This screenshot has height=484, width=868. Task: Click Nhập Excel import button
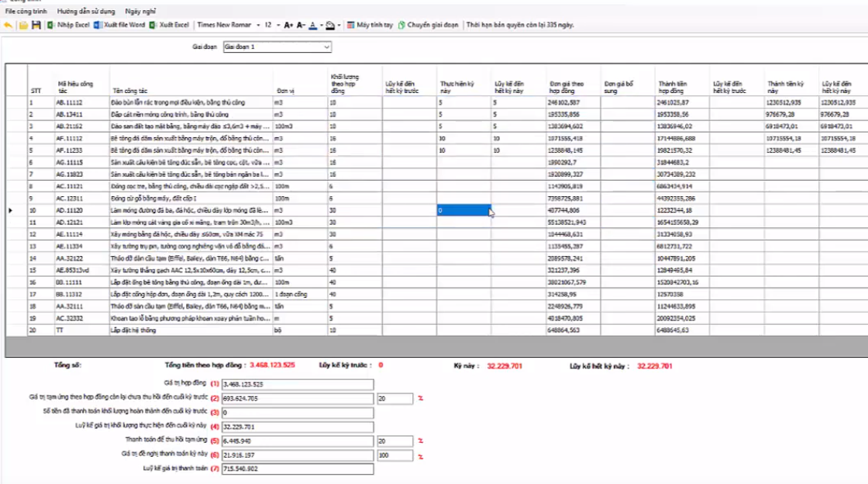tap(68, 26)
